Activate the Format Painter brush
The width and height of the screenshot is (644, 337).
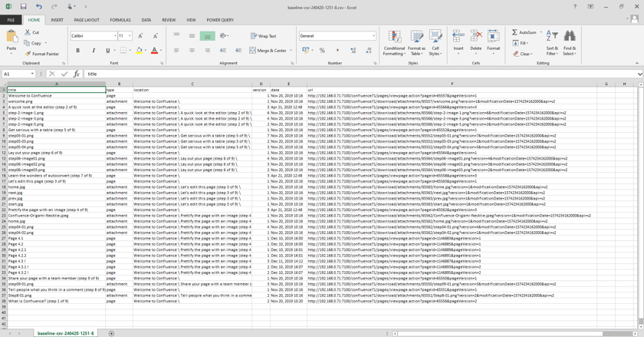pos(42,54)
